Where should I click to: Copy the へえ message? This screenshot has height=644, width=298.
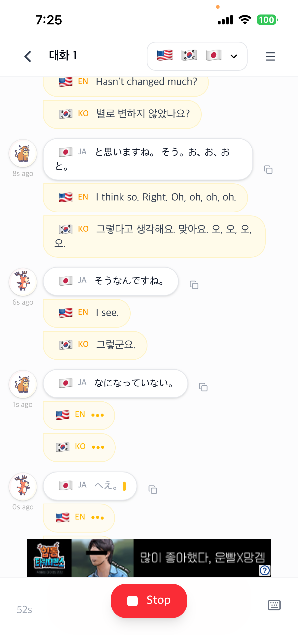153,489
